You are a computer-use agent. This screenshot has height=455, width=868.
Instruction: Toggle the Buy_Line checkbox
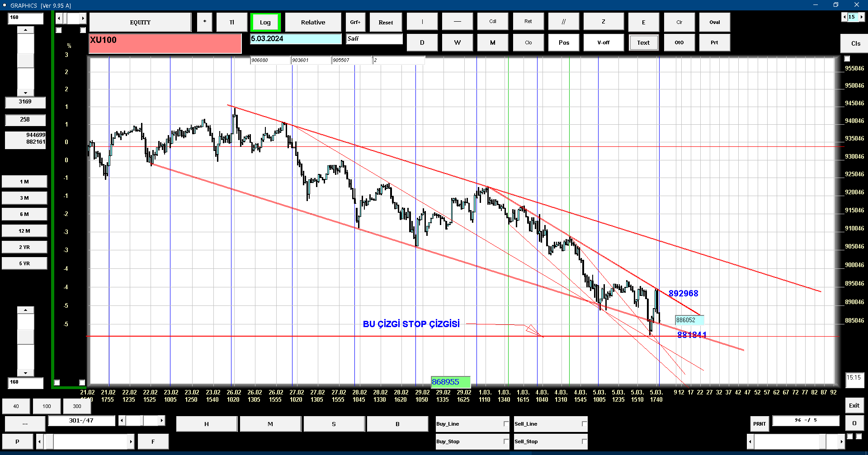[x=506, y=424]
